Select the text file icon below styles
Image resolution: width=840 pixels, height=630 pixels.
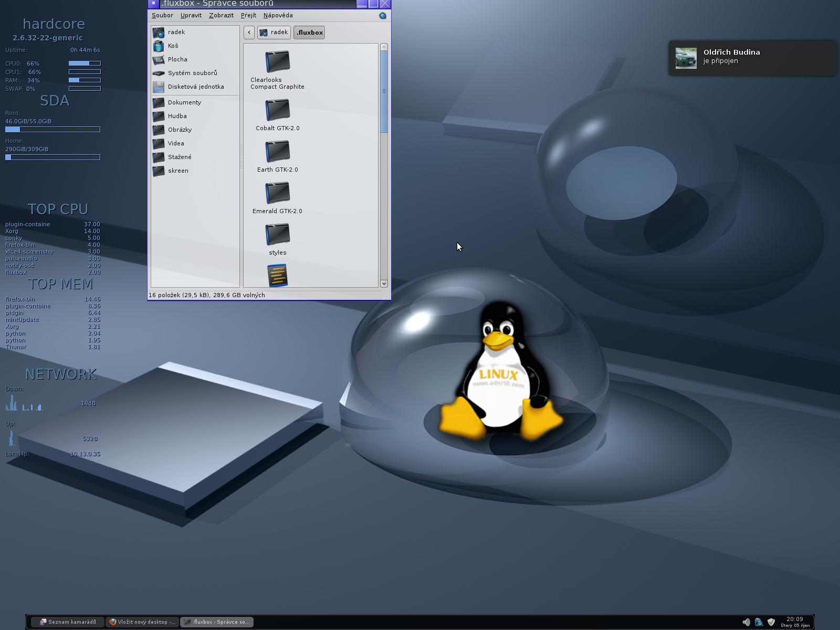click(277, 276)
